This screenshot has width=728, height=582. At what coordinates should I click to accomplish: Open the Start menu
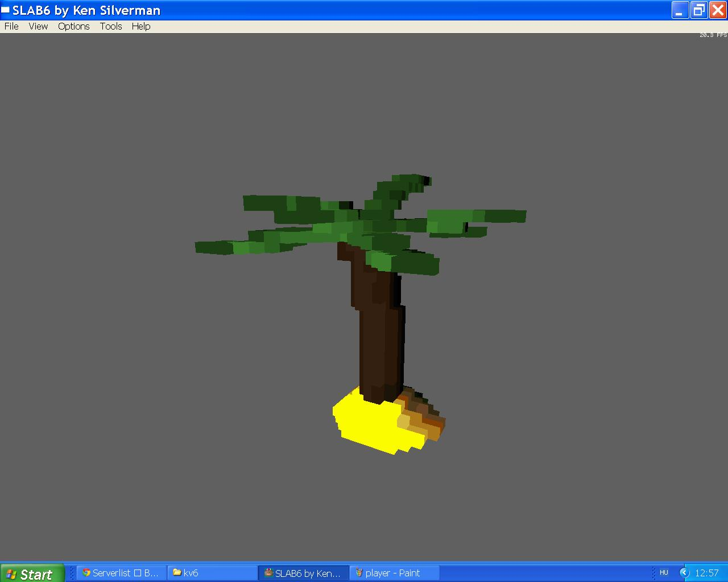[x=31, y=573]
